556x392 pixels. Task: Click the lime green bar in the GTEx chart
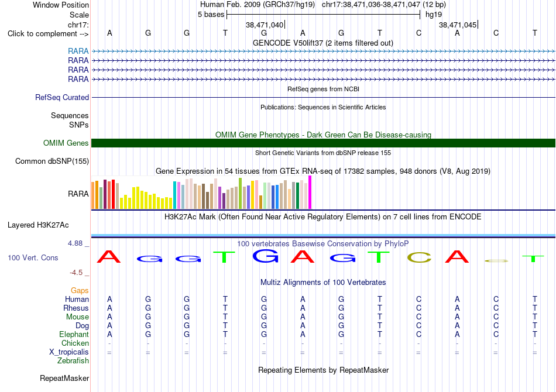(241, 194)
